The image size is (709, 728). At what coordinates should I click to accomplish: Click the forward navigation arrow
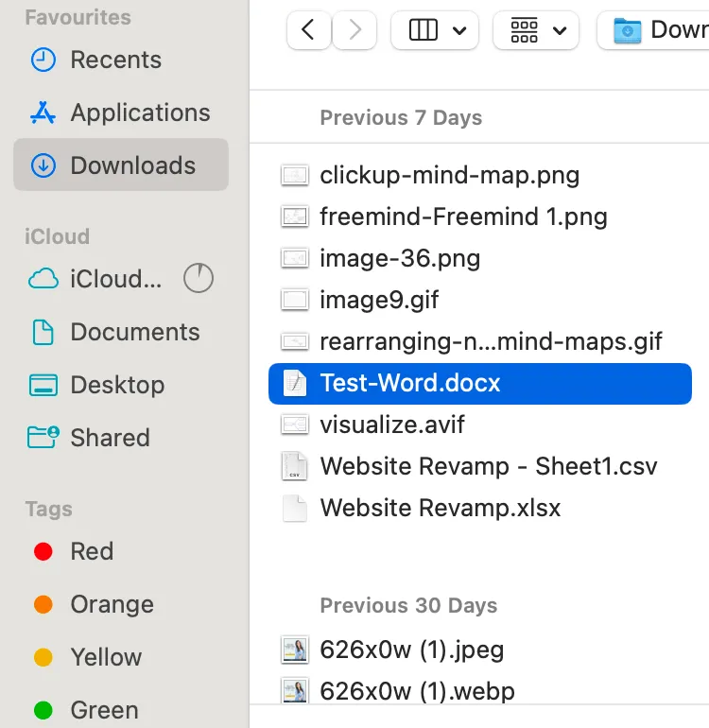coord(355,30)
